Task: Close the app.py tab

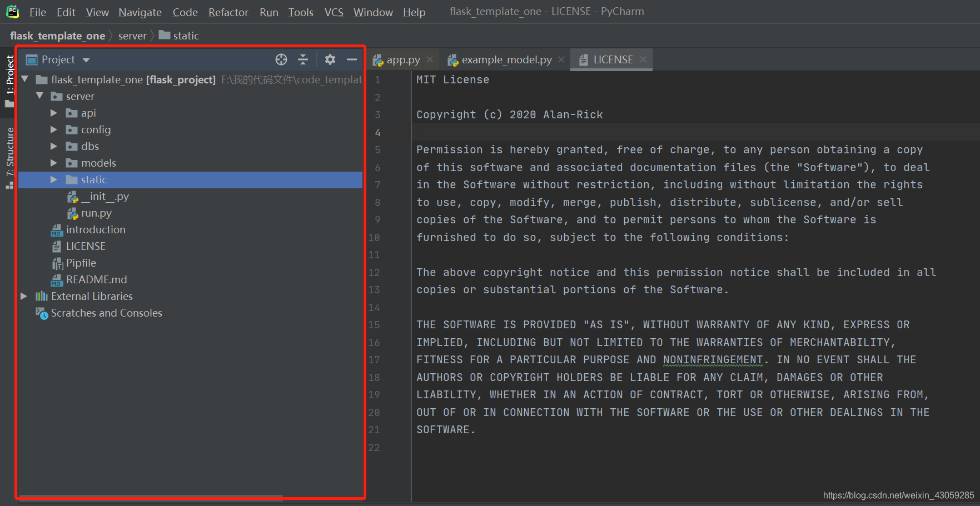Action: tap(430, 59)
